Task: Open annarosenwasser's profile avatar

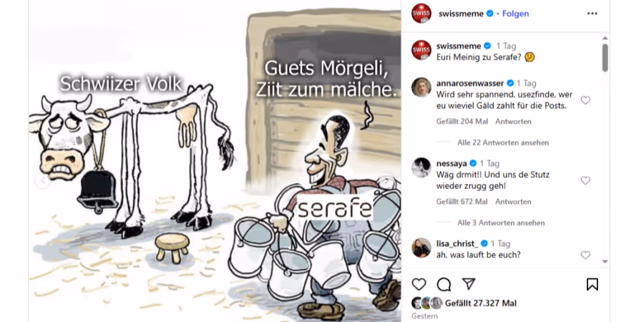Action: coord(421,87)
